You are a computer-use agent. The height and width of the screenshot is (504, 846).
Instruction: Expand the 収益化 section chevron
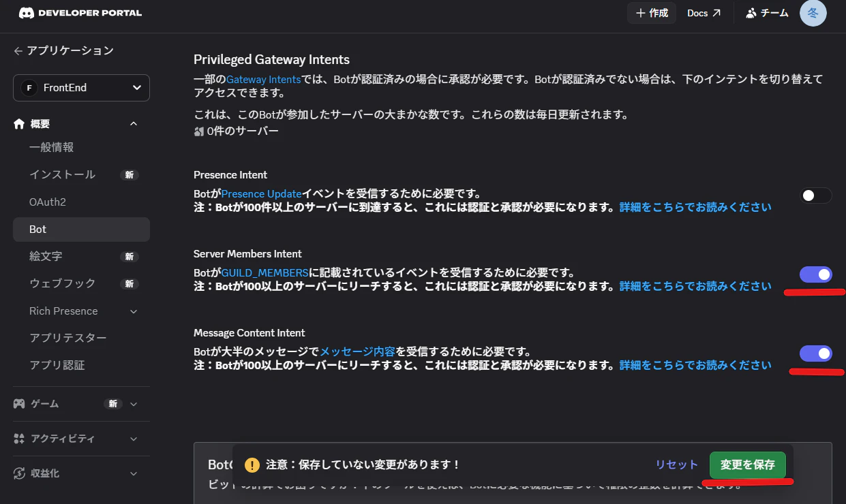tap(134, 473)
